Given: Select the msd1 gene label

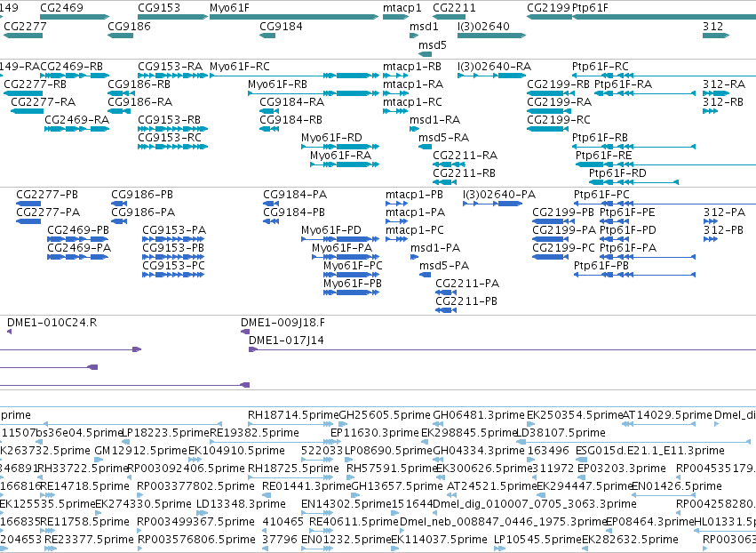Looking at the screenshot, I should coord(424,26).
